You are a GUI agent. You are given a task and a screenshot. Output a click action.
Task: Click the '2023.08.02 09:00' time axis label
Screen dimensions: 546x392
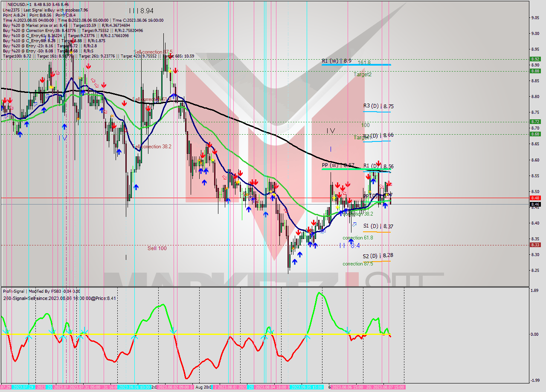[175, 387]
